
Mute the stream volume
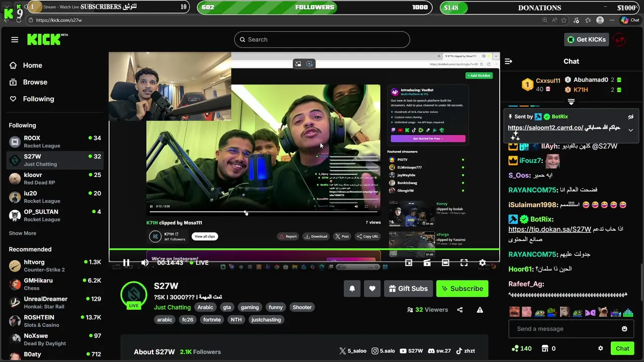[x=145, y=262]
